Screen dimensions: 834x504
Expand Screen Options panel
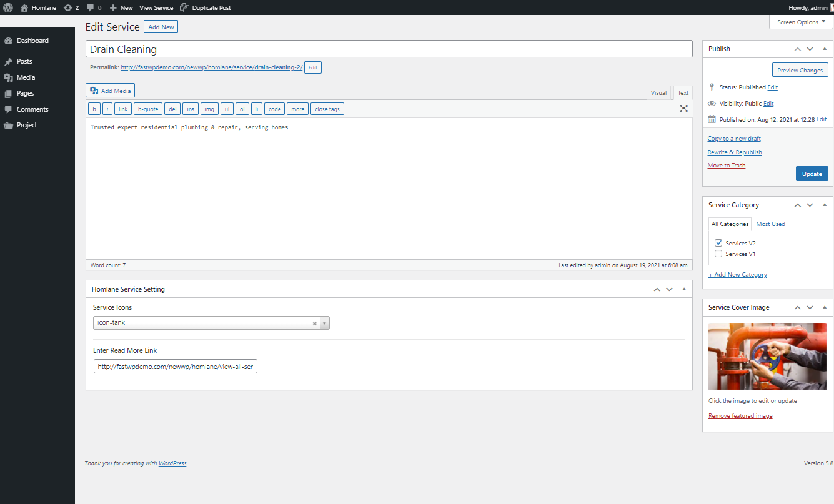pos(801,22)
